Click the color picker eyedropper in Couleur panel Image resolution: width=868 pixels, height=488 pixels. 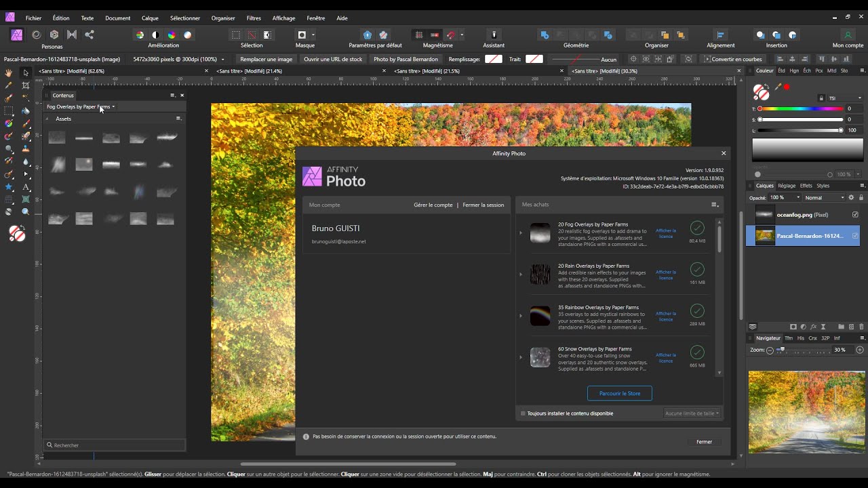click(778, 87)
